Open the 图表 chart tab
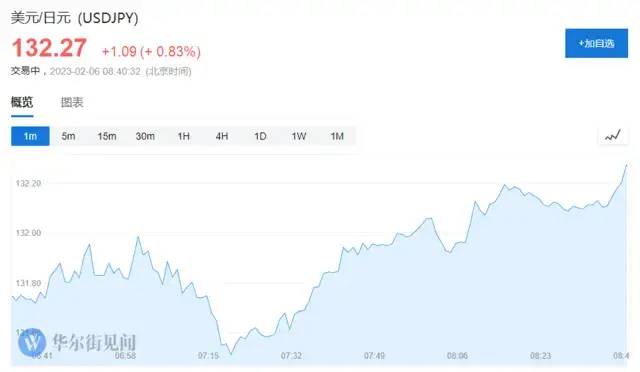Screen dimensions: 640x372 [x=72, y=102]
